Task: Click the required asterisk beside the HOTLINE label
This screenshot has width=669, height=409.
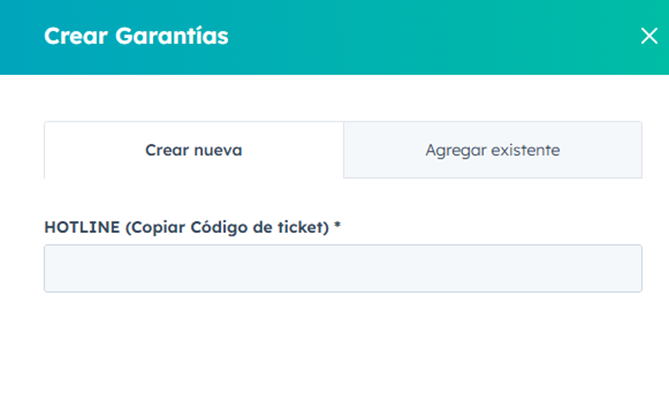Action: pyautogui.click(x=338, y=226)
